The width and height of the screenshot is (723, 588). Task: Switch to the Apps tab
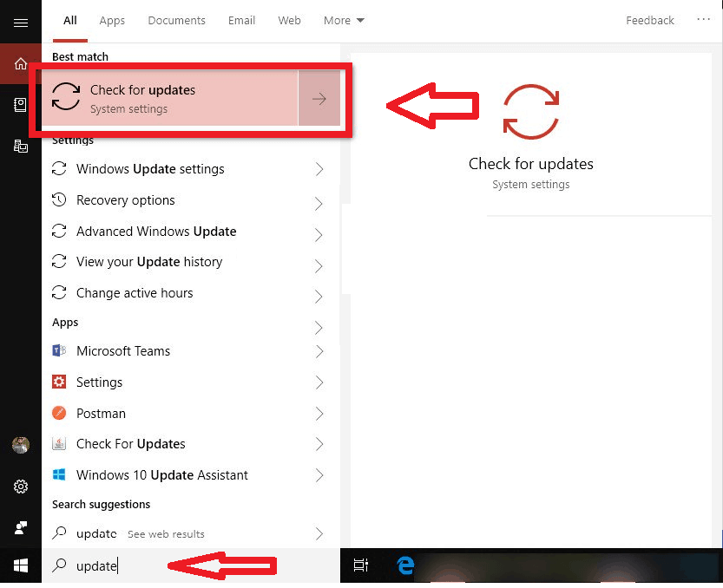pyautogui.click(x=112, y=21)
